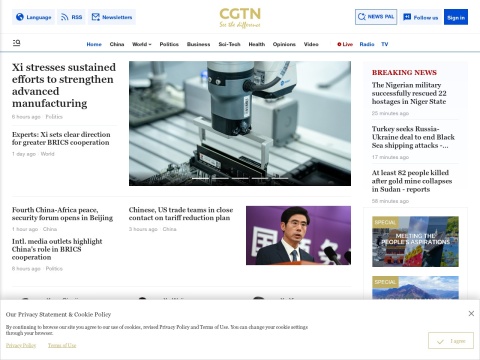The height and width of the screenshot is (360, 480).
Task: Open the Language selector button
Action: pyautogui.click(x=34, y=17)
